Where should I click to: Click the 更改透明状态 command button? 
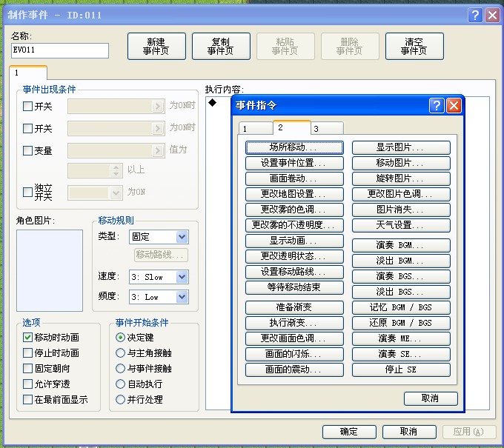294,256
